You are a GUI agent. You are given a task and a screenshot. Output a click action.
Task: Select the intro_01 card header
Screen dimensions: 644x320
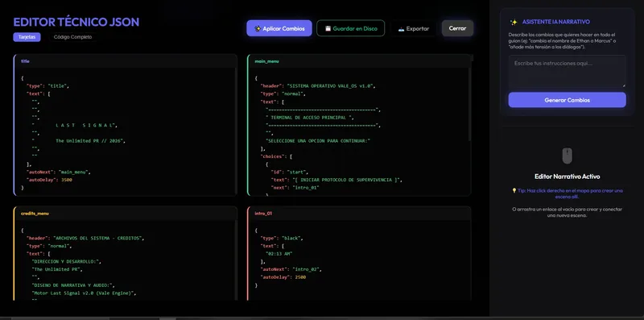click(359, 214)
